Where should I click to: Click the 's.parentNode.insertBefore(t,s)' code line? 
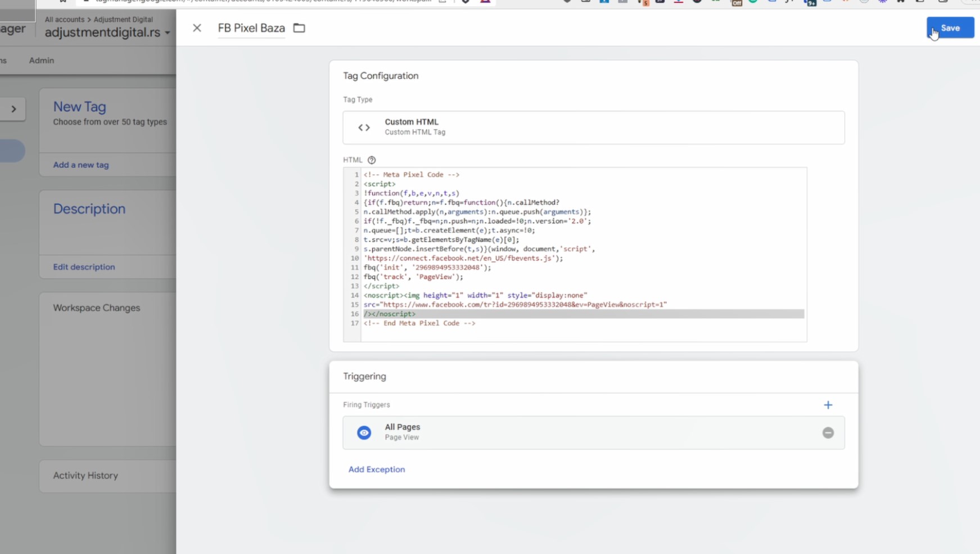[479, 249]
